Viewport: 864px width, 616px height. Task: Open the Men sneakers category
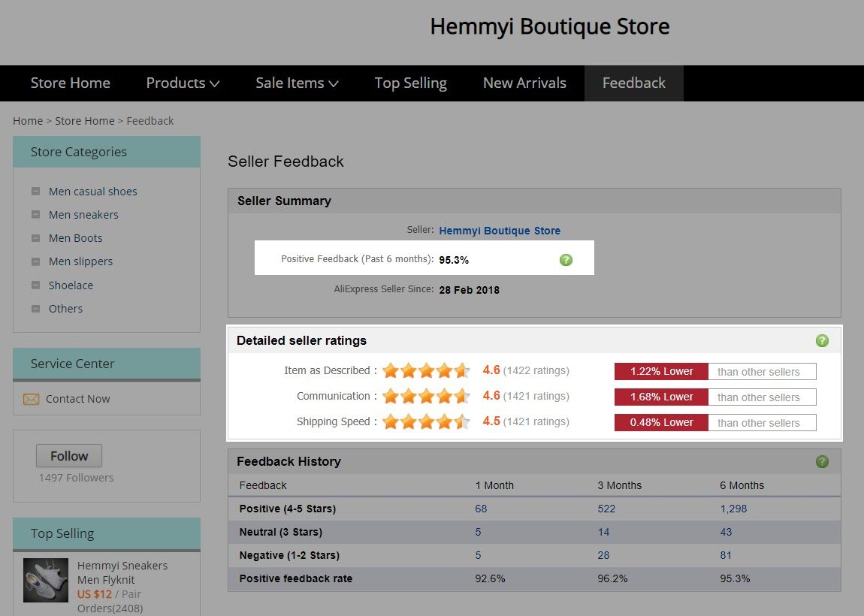pos(83,214)
